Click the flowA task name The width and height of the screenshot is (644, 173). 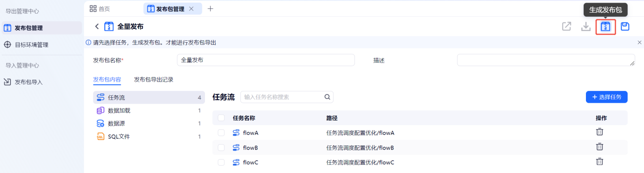coord(251,133)
